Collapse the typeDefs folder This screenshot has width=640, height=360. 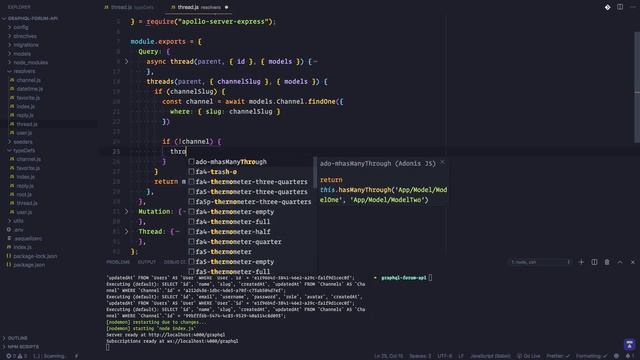[24, 150]
